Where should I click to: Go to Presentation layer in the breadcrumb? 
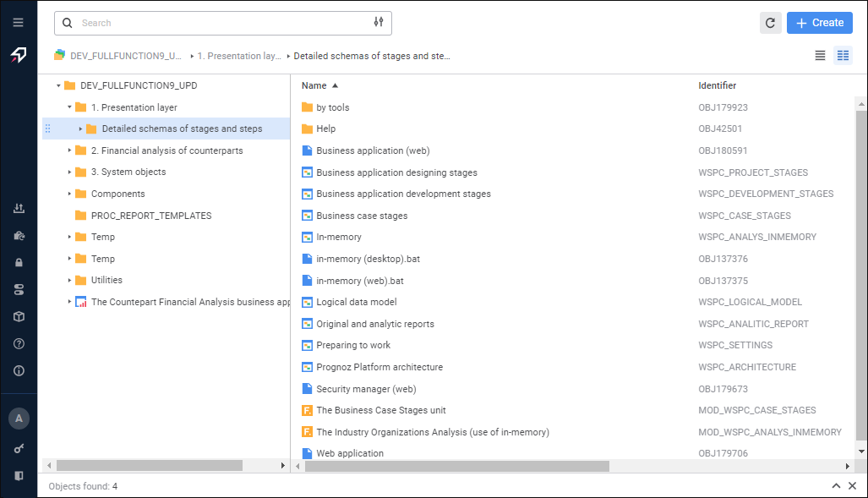(x=238, y=56)
